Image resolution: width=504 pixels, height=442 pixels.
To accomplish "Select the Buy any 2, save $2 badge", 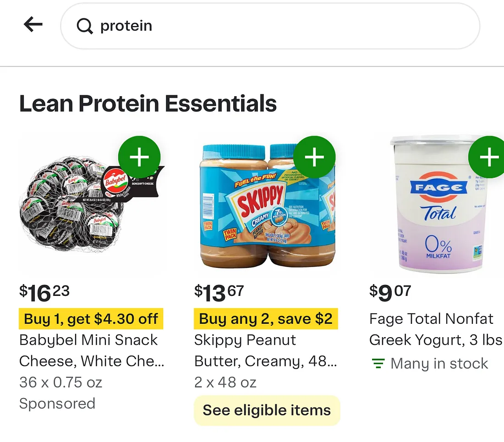I will point(266,319).
